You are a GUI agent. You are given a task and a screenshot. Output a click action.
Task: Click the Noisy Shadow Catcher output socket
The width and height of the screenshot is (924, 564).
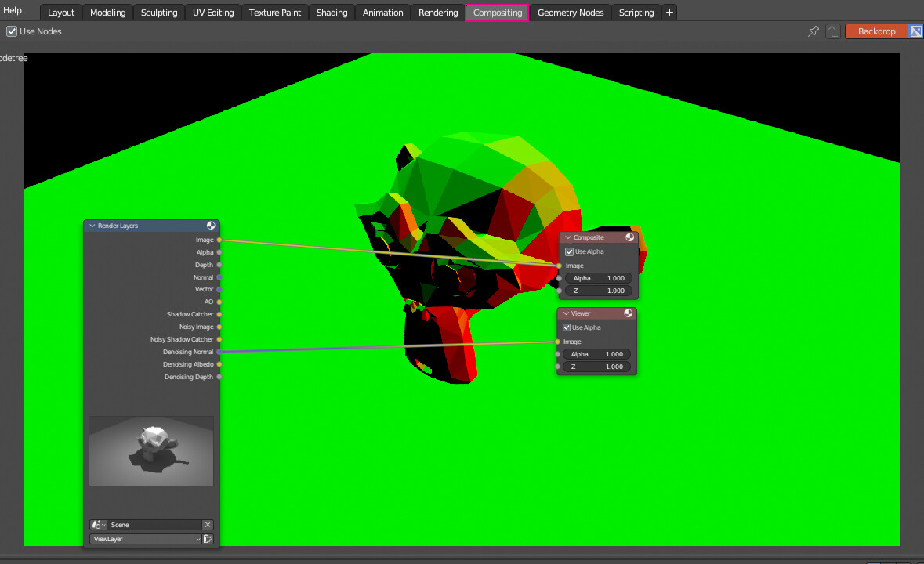pos(219,339)
